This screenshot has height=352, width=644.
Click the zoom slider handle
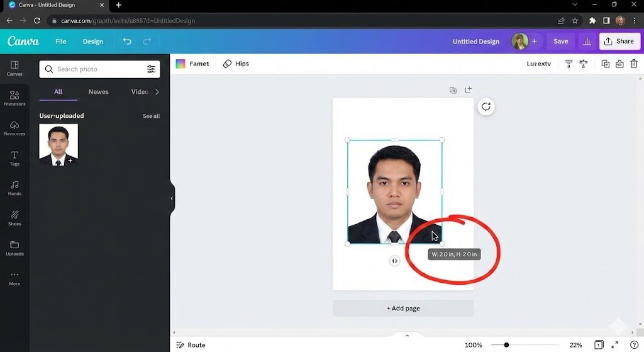(x=506, y=345)
